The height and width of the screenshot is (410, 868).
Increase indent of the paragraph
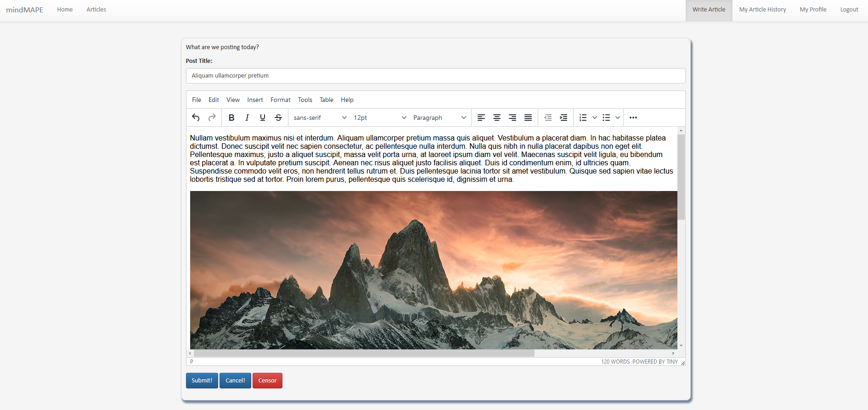(564, 118)
